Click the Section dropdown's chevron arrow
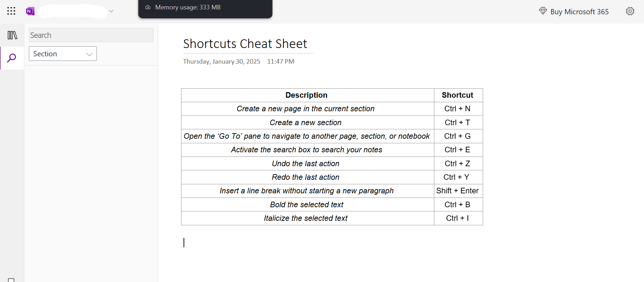The image size is (644, 282). coord(89,54)
